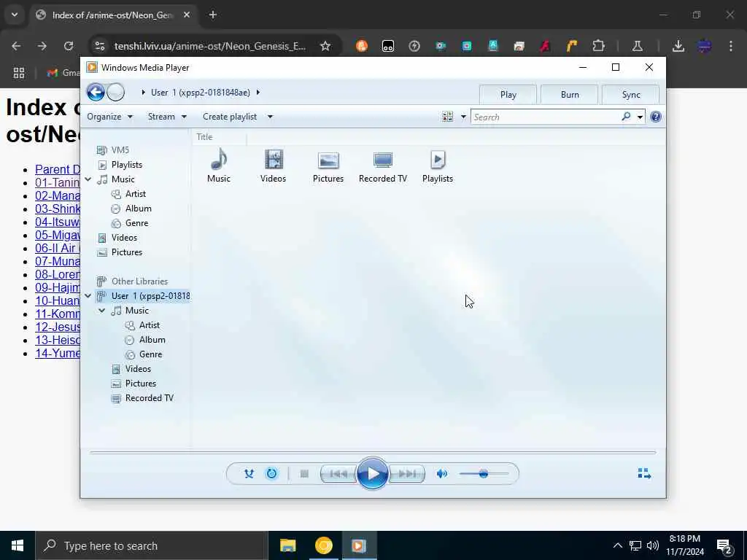Click the playback seek bar
The image size is (747, 560).
pos(373,452)
